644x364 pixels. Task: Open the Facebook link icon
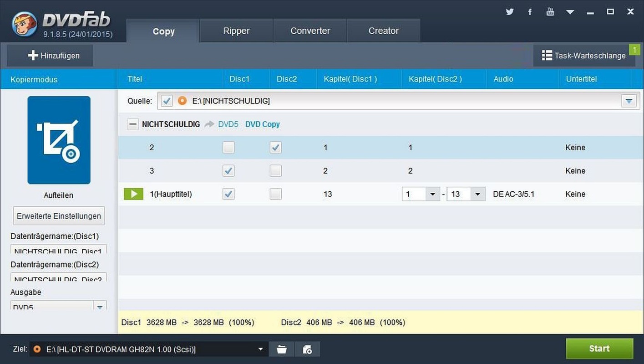[530, 12]
